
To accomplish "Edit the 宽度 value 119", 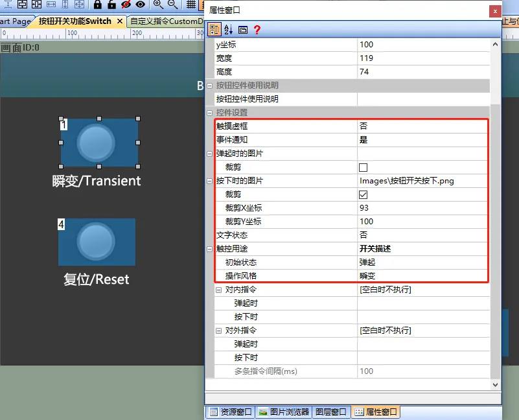I will (423, 58).
